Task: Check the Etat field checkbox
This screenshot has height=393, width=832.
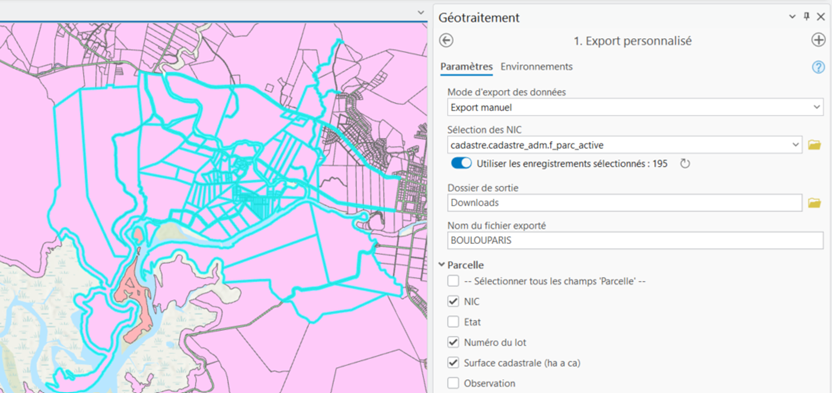Action: [453, 321]
